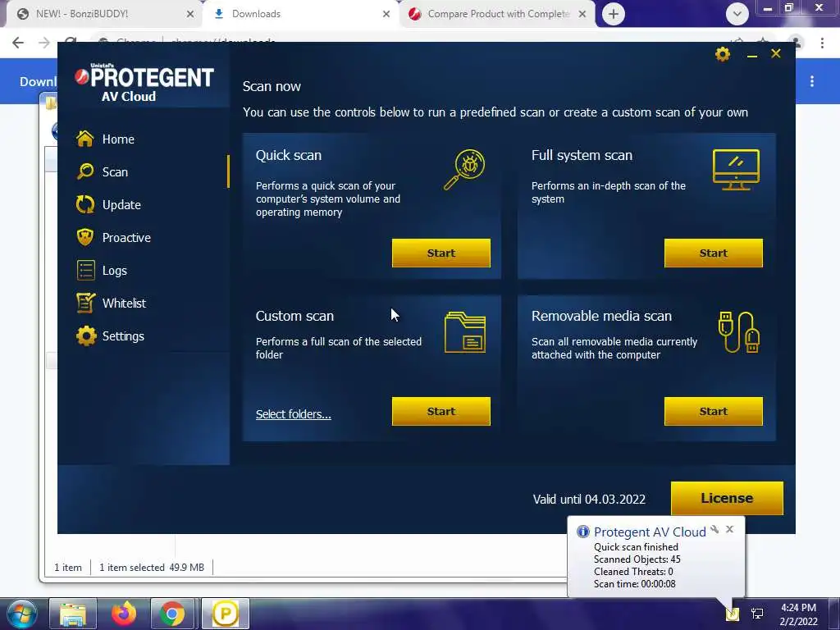Start the Custom scan
The width and height of the screenshot is (840, 630).
coord(441,412)
